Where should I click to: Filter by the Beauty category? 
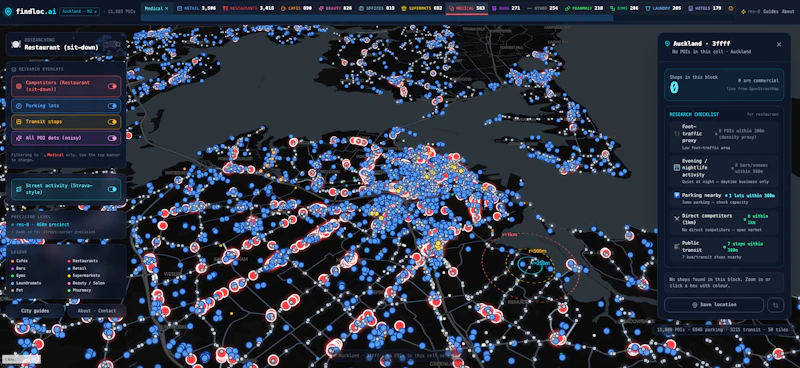[x=335, y=9]
